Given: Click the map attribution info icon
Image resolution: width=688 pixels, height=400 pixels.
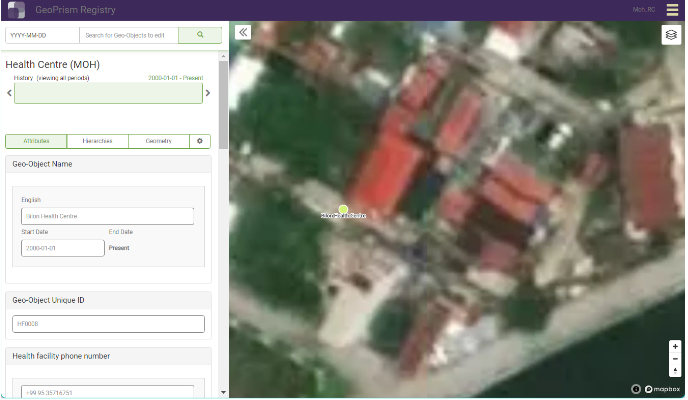Looking at the screenshot, I should (636, 389).
